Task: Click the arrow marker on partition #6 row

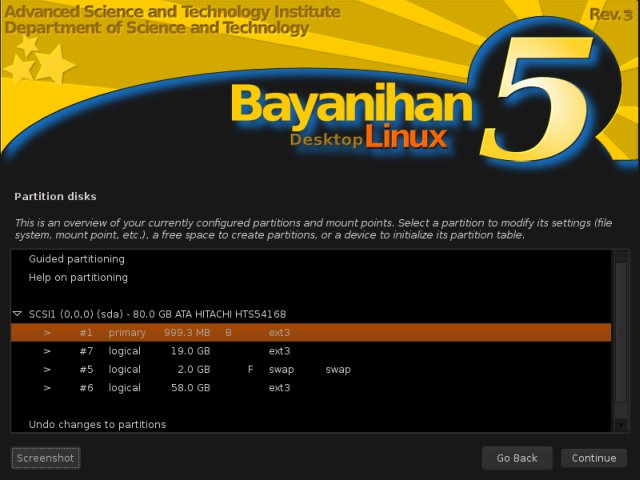Action: [x=47, y=387]
